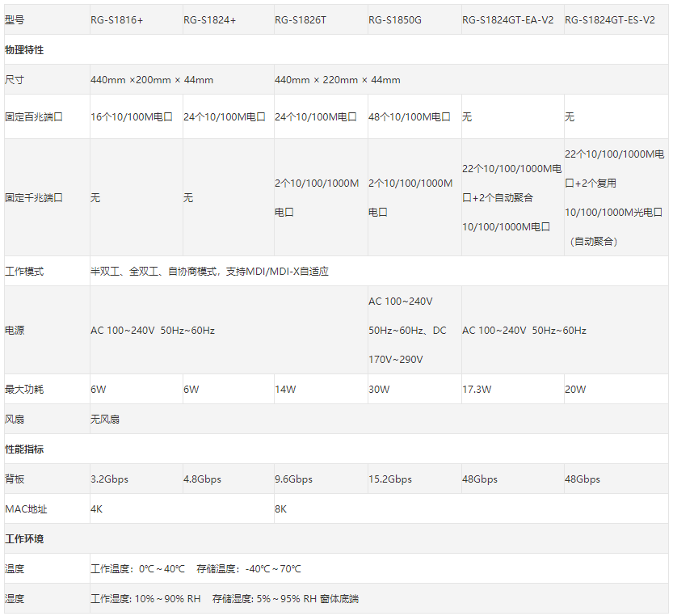
Task: Select the 工作湿度: 10%～90% RH text
Action: point(145,599)
